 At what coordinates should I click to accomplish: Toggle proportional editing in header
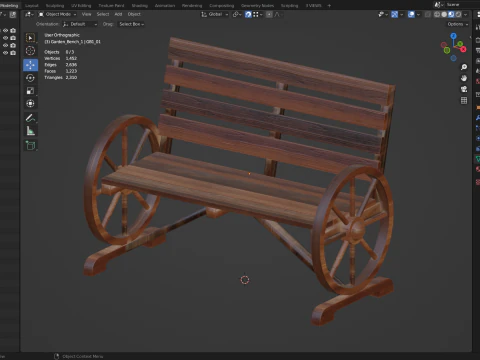click(x=269, y=14)
